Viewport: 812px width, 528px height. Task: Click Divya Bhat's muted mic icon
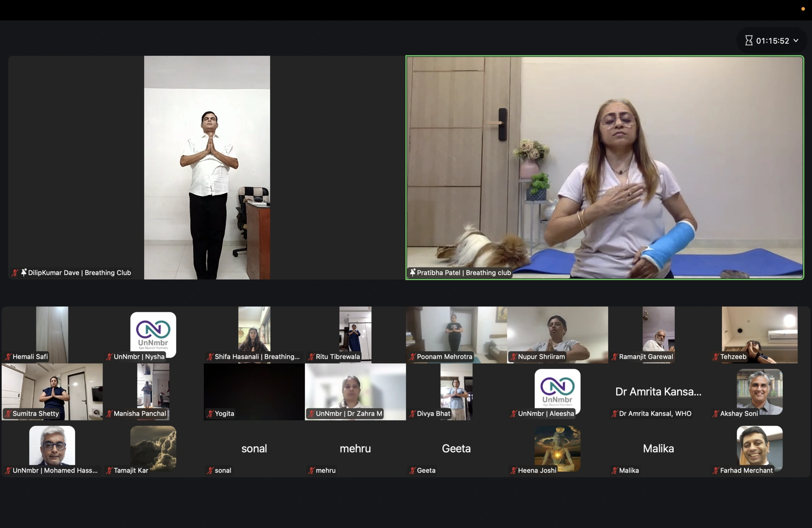point(412,413)
